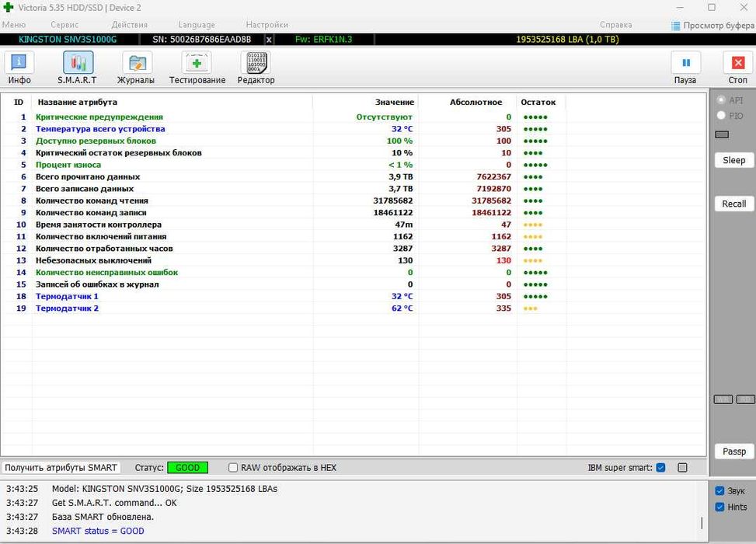
Task: Click the x next to serial number
Action: click(x=269, y=40)
